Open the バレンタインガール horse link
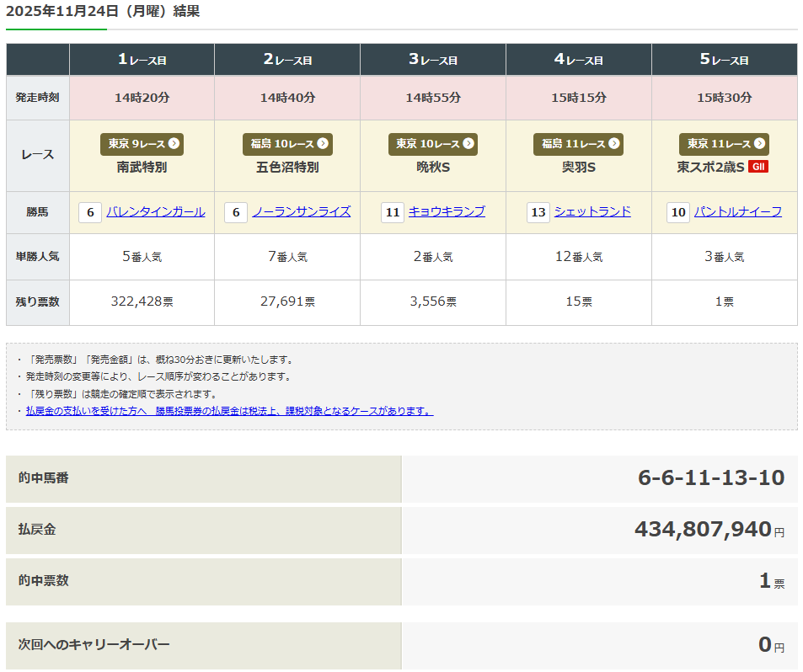 pos(155,212)
